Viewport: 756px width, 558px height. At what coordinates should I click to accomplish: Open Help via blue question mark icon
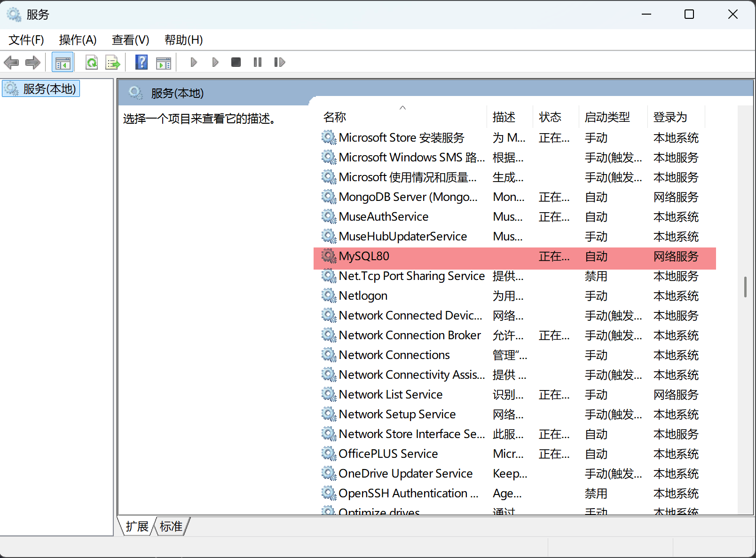click(142, 62)
